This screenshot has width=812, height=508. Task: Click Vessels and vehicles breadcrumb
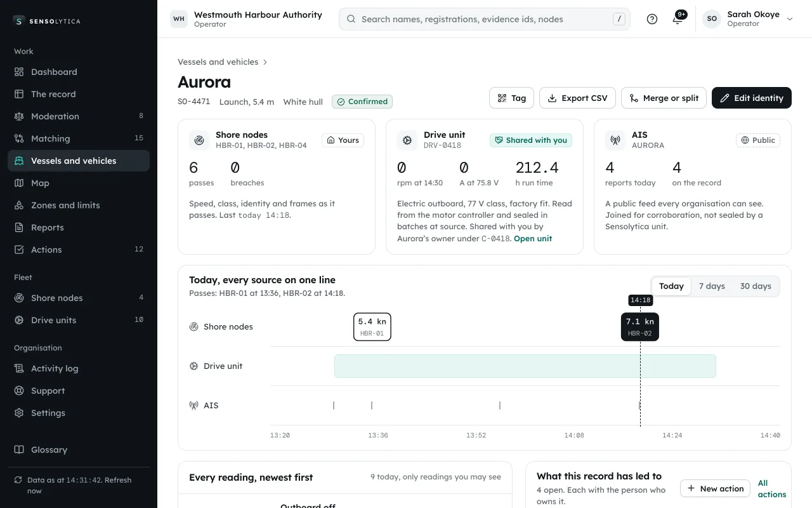(x=218, y=62)
